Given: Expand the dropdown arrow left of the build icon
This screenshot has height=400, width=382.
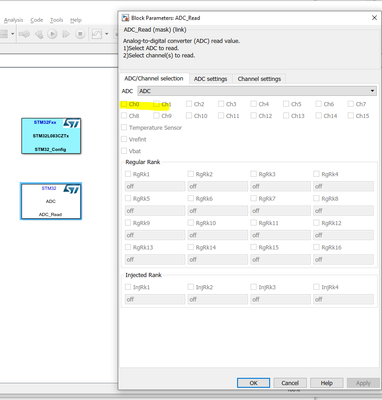Looking at the screenshot, I should [x=13, y=34].
